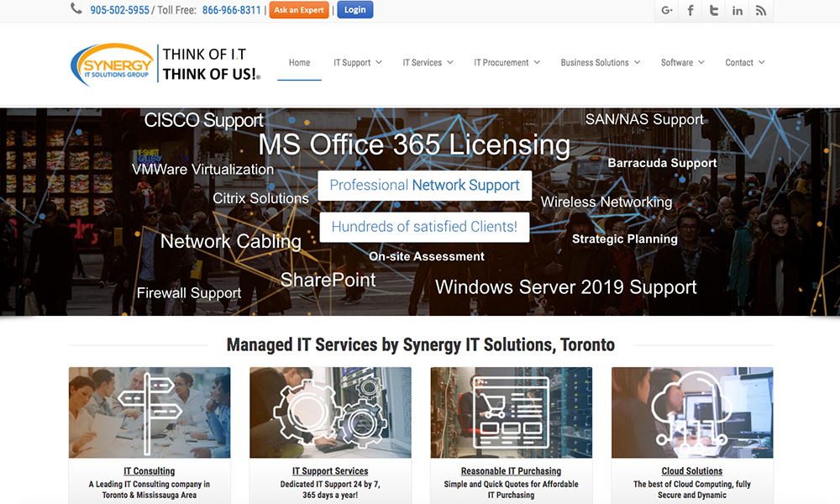Follow the IT Consulting link
The image size is (840, 504).
click(150, 471)
